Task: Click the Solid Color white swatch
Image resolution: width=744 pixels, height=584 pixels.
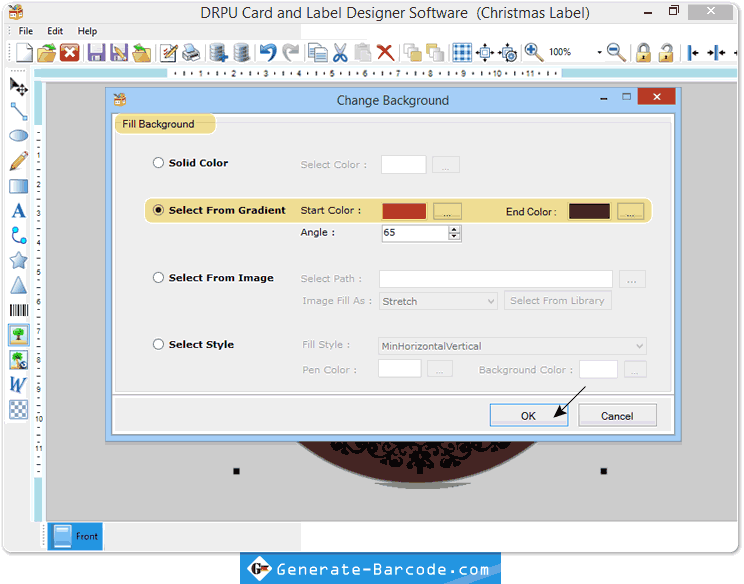Action: pos(403,165)
